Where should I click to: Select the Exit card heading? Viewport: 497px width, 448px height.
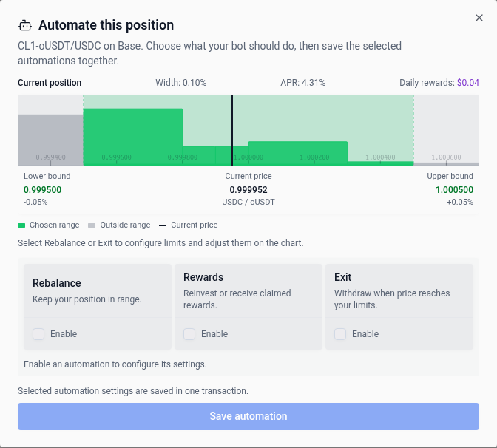342,277
